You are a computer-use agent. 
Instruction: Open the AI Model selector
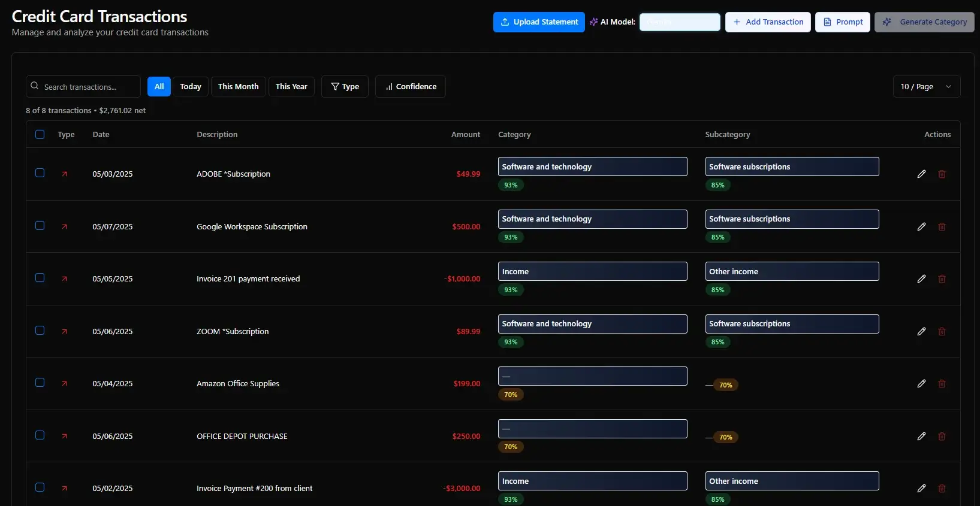(679, 22)
